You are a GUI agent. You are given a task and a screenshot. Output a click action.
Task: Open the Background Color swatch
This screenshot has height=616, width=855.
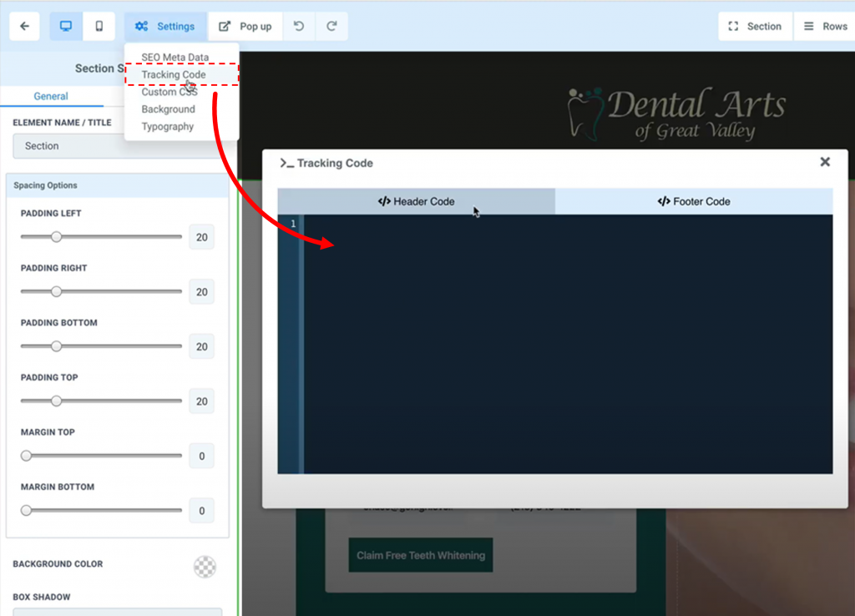pos(205,567)
